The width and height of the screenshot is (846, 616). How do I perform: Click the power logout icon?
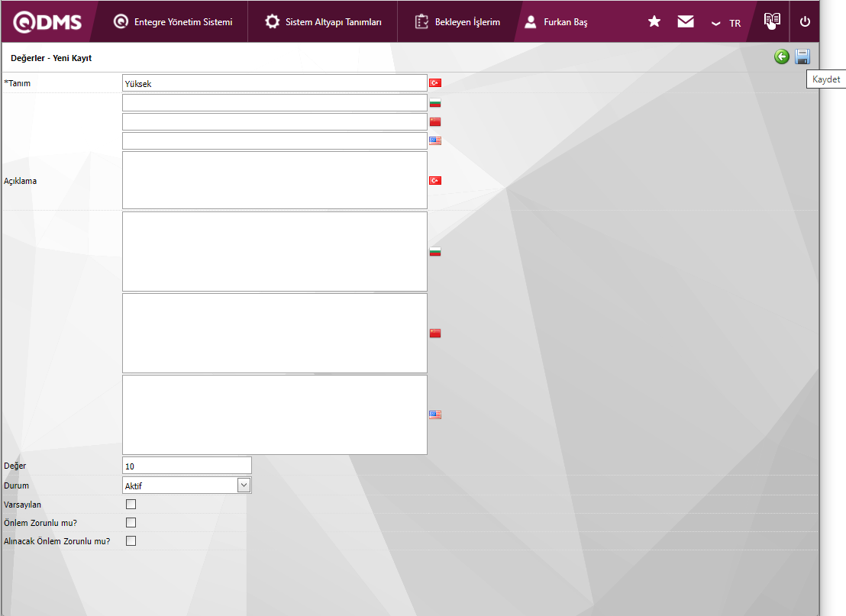tap(805, 21)
